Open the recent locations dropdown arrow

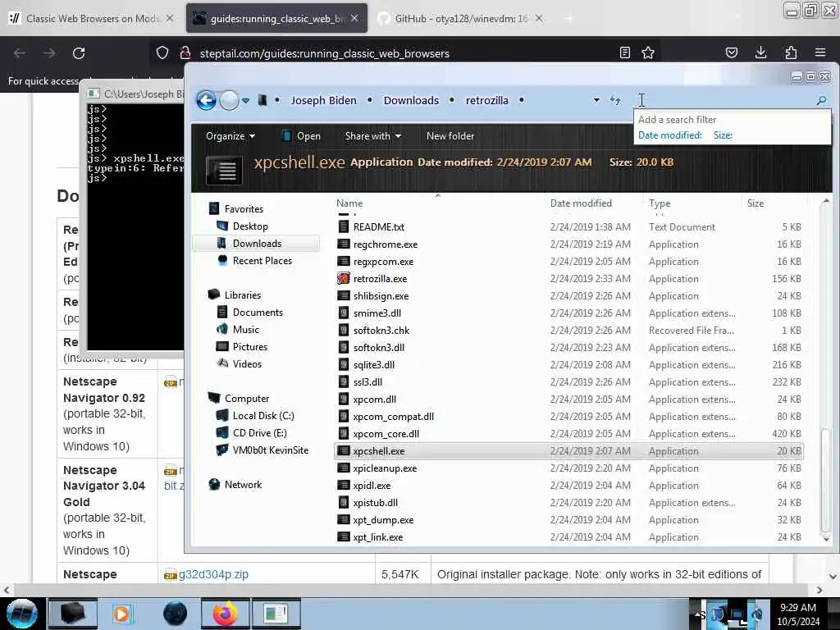(x=245, y=101)
